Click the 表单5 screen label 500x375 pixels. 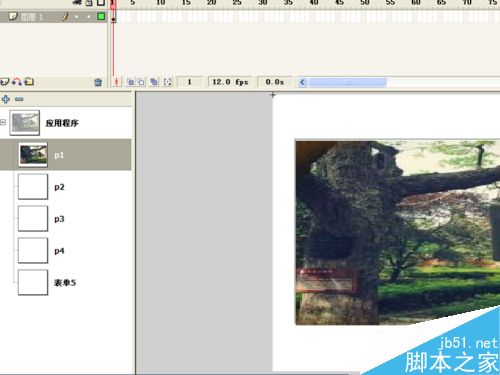click(x=65, y=283)
